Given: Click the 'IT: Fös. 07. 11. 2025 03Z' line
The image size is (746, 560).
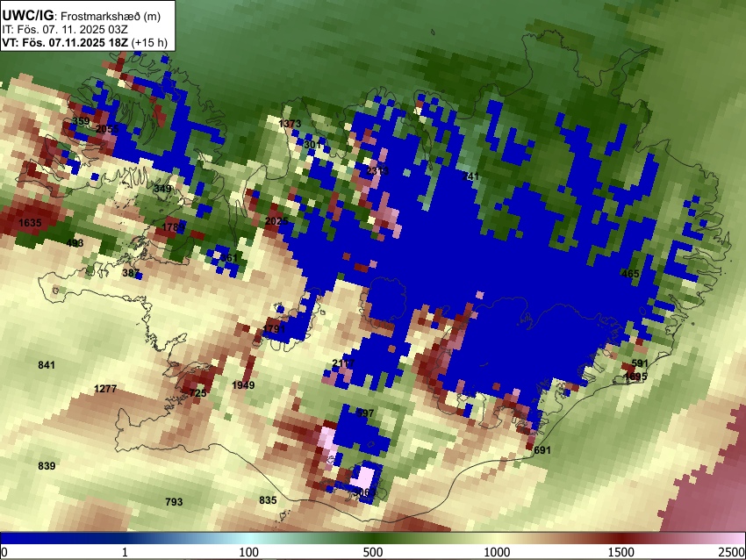Looking at the screenshot, I should [x=65, y=30].
